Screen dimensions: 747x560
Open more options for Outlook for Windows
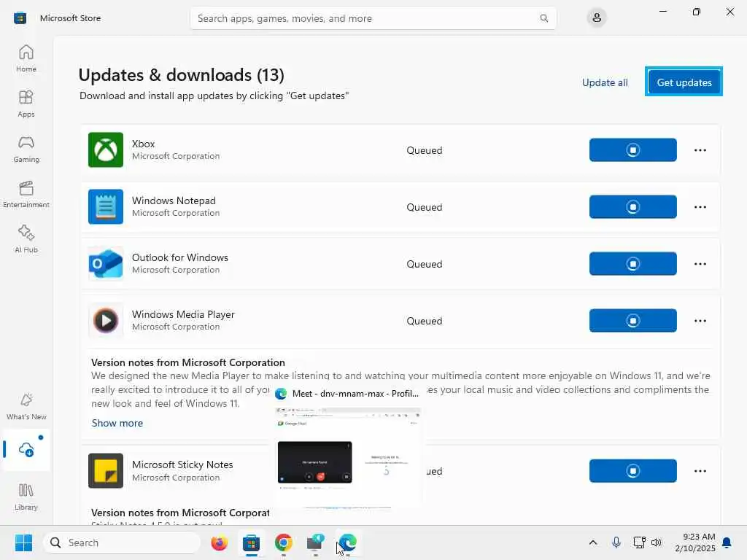[x=700, y=264]
